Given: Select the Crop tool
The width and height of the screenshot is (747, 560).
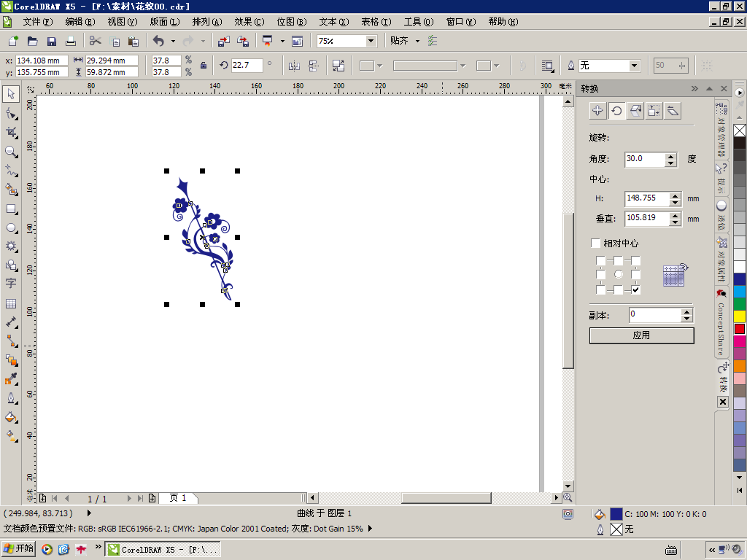Looking at the screenshot, I should point(11,133).
